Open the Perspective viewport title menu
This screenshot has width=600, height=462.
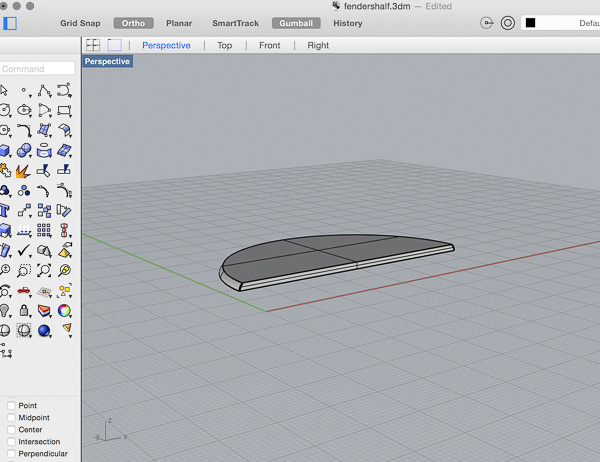[107, 61]
